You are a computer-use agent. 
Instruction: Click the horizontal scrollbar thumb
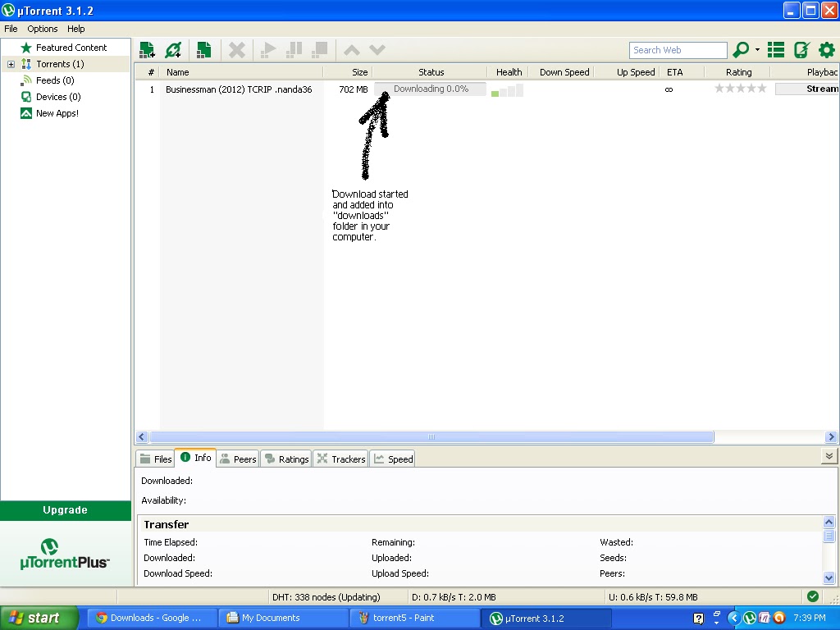pos(431,436)
